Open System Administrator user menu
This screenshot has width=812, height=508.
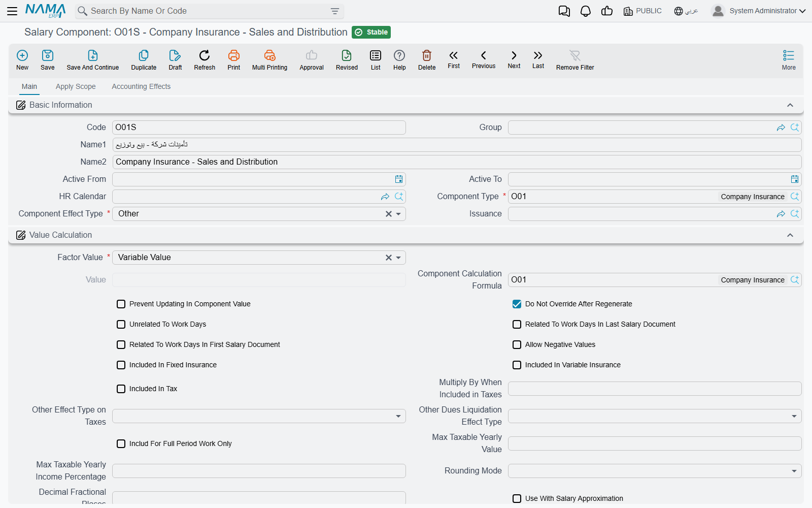[758, 11]
